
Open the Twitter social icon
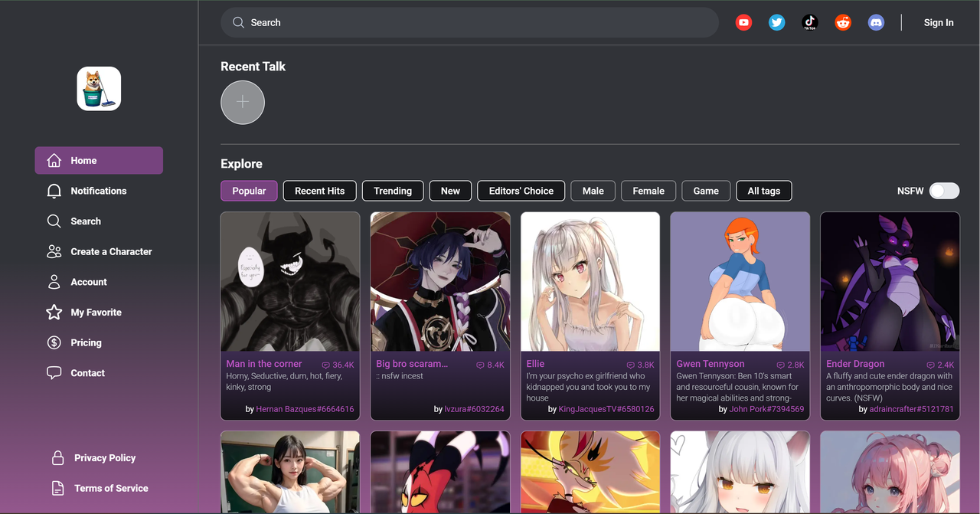click(x=776, y=23)
